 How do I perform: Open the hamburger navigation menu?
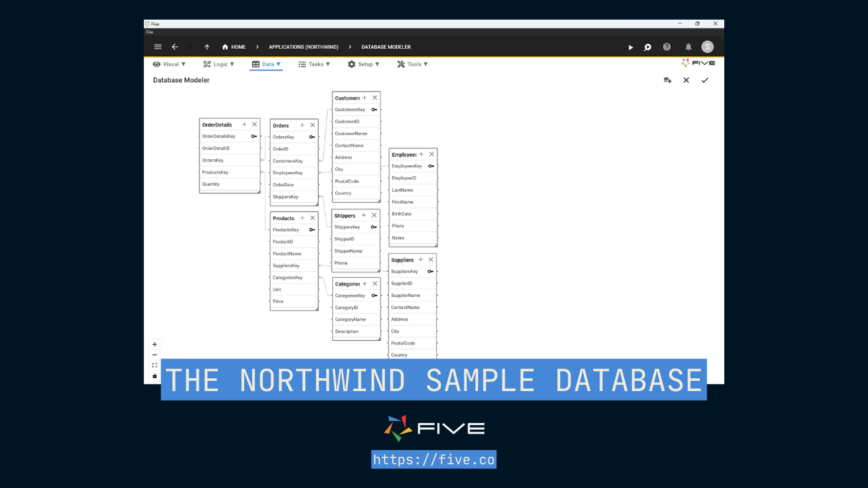coord(158,47)
